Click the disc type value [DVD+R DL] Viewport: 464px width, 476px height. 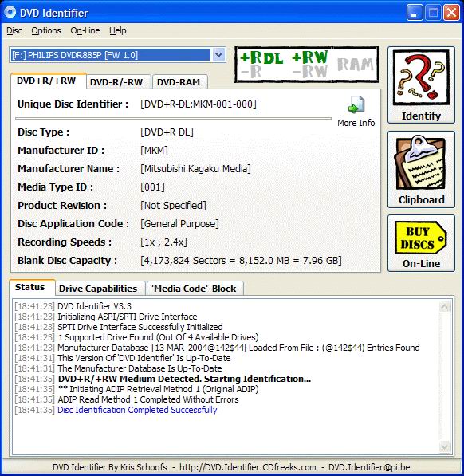point(167,132)
